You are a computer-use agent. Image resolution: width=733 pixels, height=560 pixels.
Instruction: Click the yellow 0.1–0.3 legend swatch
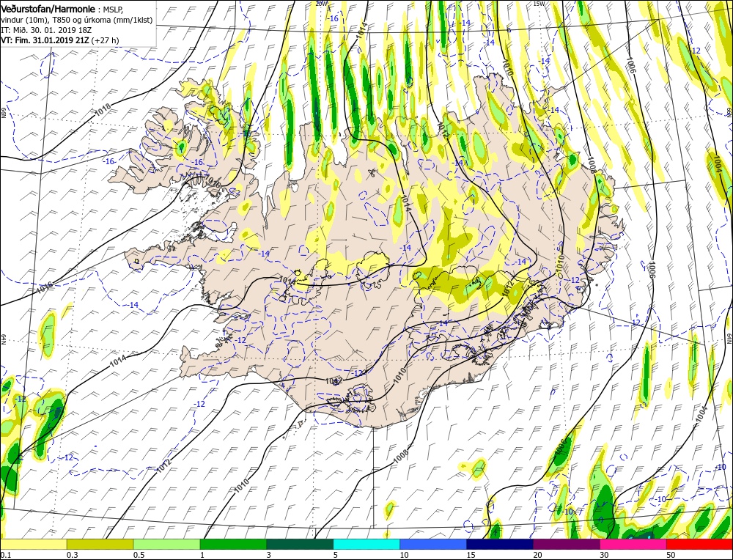click(33, 544)
